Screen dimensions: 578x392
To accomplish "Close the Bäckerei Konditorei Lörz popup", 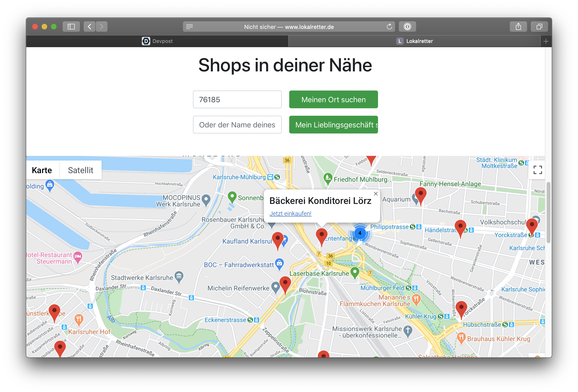I will [375, 193].
